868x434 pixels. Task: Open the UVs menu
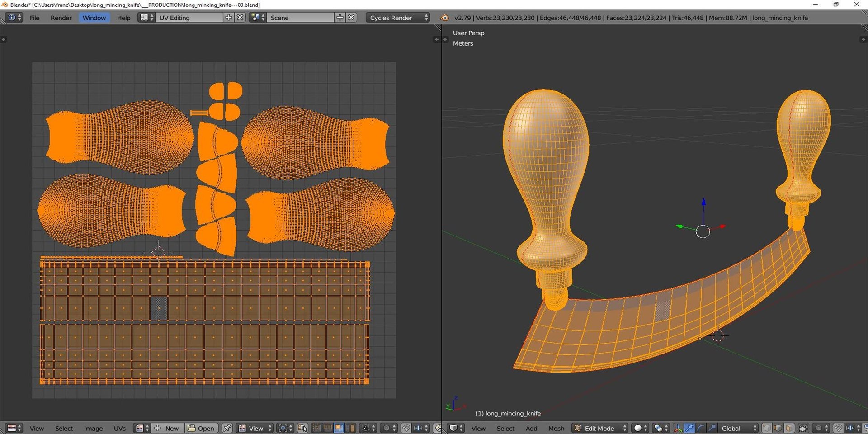120,428
